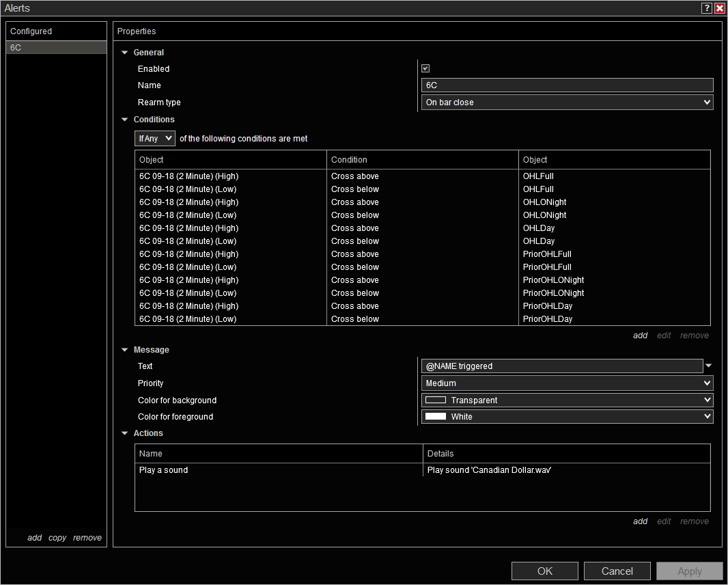Collapse the Actions section triangle
The width and height of the screenshot is (728, 585).
coord(124,433)
